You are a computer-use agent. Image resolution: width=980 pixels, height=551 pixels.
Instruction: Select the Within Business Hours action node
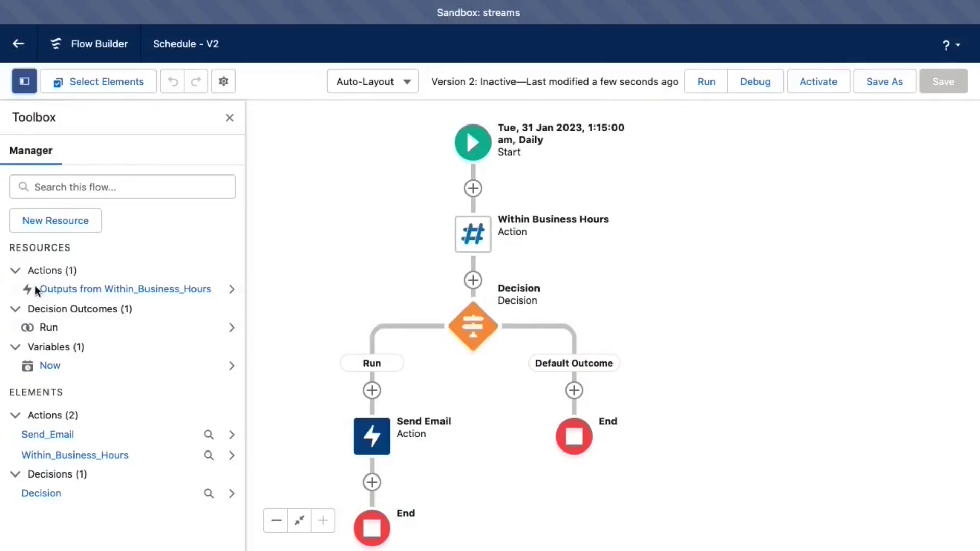point(473,234)
